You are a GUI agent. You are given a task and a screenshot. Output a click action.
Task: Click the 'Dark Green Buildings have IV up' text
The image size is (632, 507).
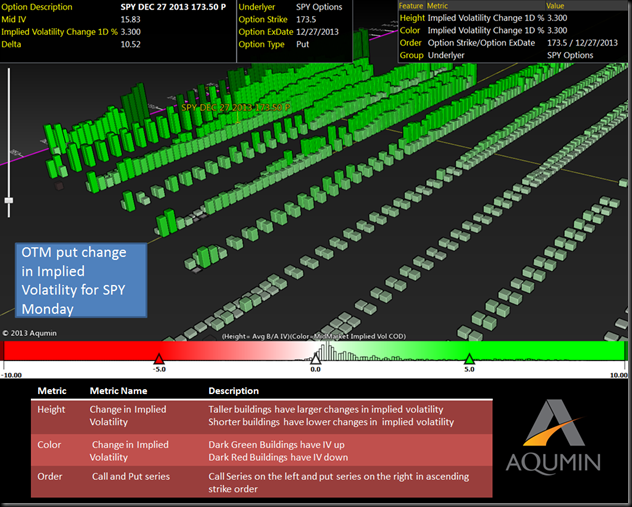tap(276, 445)
